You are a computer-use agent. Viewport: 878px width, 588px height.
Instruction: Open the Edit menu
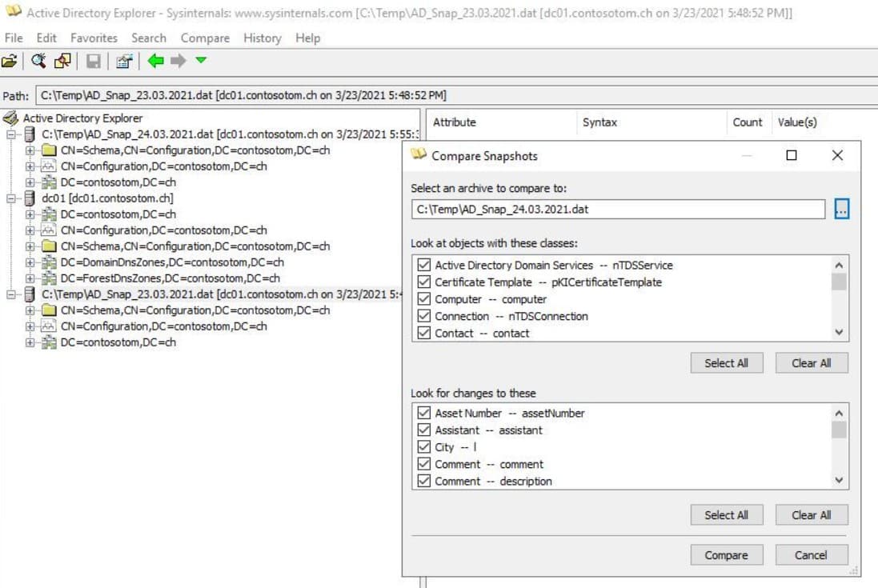(46, 38)
